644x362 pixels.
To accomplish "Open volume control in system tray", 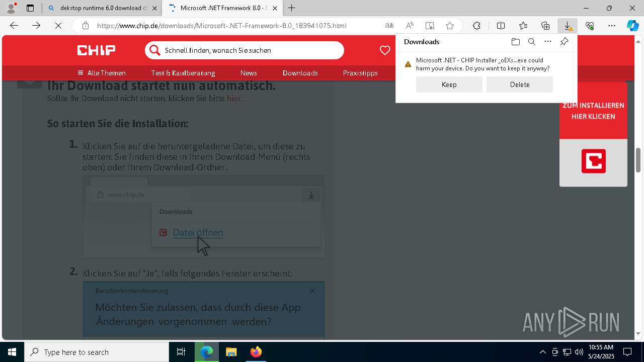I will click(579, 352).
